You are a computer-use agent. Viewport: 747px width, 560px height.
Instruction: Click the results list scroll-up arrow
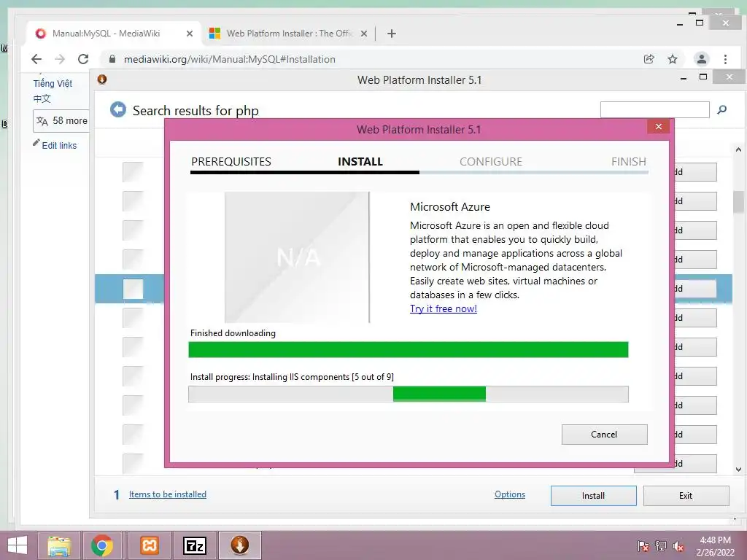point(738,149)
